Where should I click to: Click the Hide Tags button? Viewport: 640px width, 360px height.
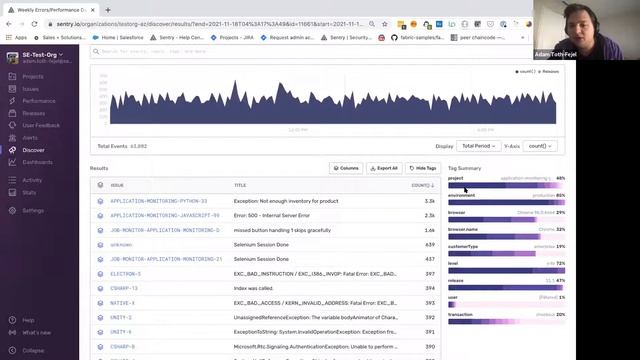422,168
